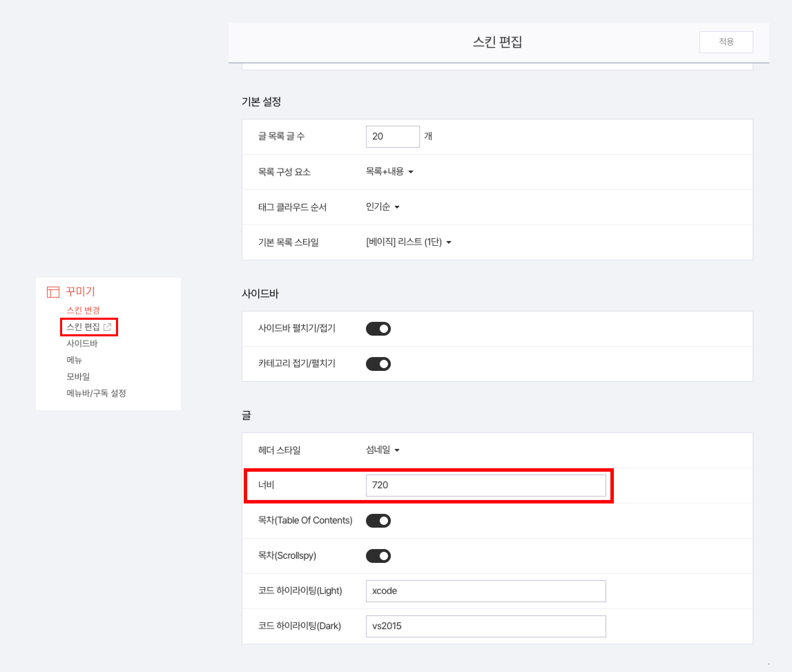Focus the 코드 하이라이팅(Dark) input field

(x=485, y=626)
